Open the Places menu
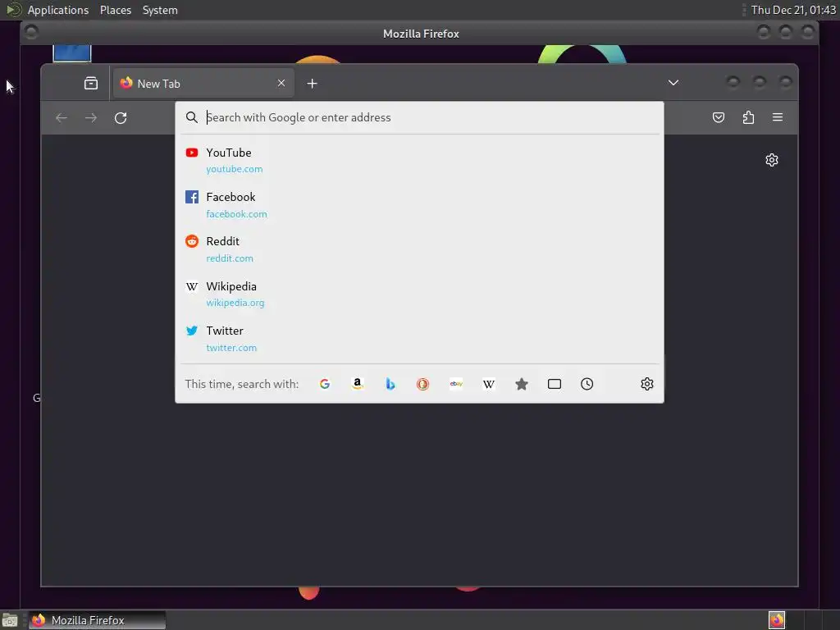 pos(116,10)
